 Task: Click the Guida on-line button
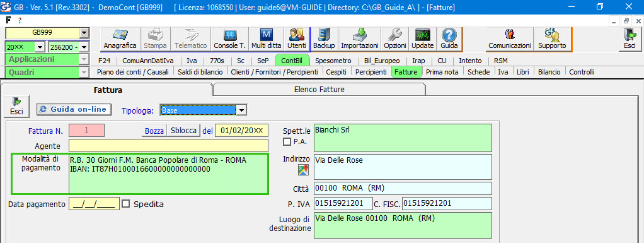click(74, 109)
